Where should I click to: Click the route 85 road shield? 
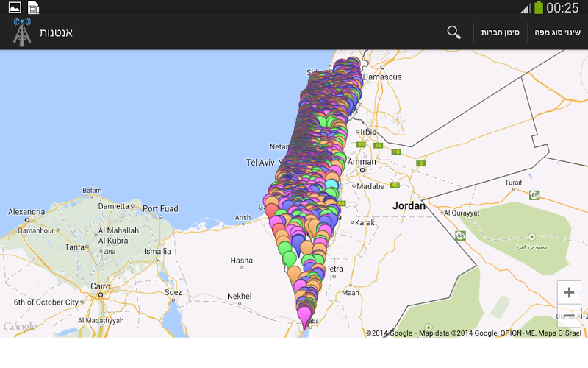(x=534, y=195)
